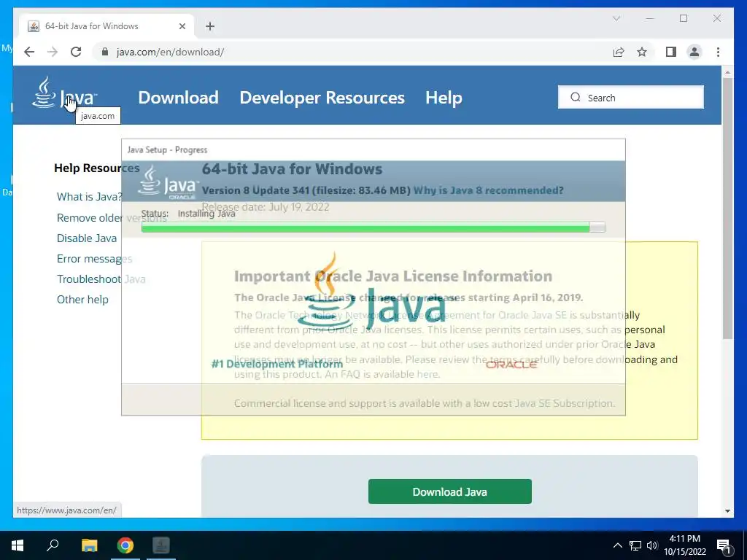Open the Help menu item
The width and height of the screenshot is (747, 560).
(444, 98)
